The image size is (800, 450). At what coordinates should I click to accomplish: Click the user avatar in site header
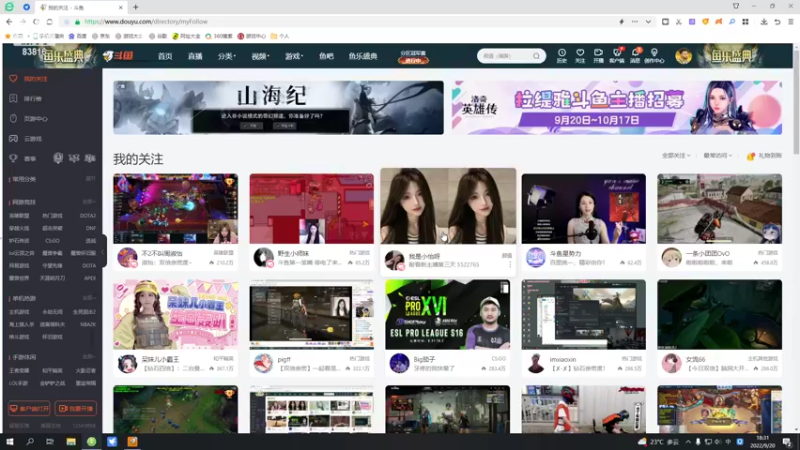tap(683, 56)
